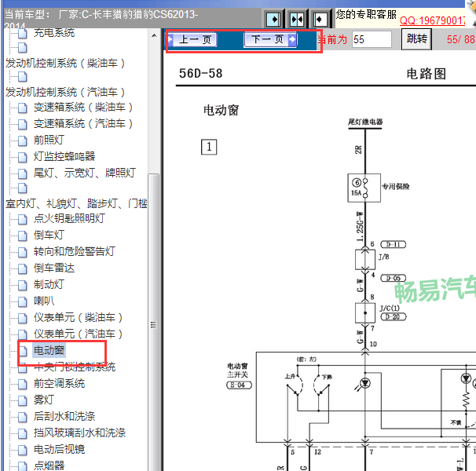Click the page icon beside 点火钥匙照明灯

click(x=23, y=219)
